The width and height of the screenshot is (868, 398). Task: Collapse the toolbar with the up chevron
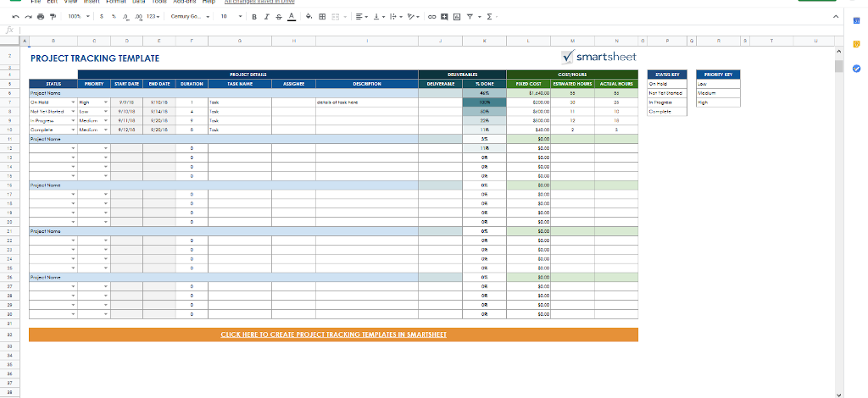coord(836,17)
